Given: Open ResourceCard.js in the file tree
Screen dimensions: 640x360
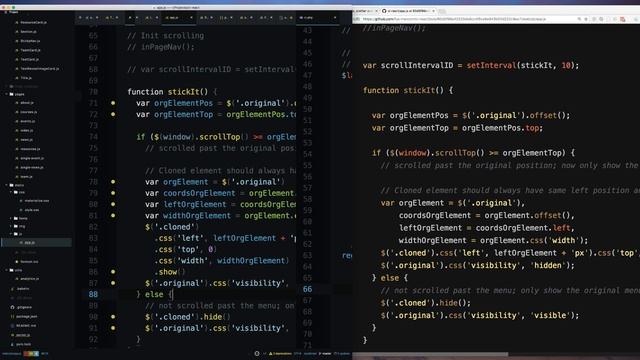Looking at the screenshot, I should coord(33,22).
